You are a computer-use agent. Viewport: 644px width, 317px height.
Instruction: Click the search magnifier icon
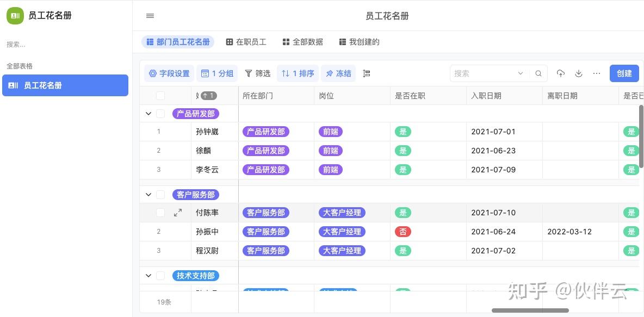tap(538, 73)
